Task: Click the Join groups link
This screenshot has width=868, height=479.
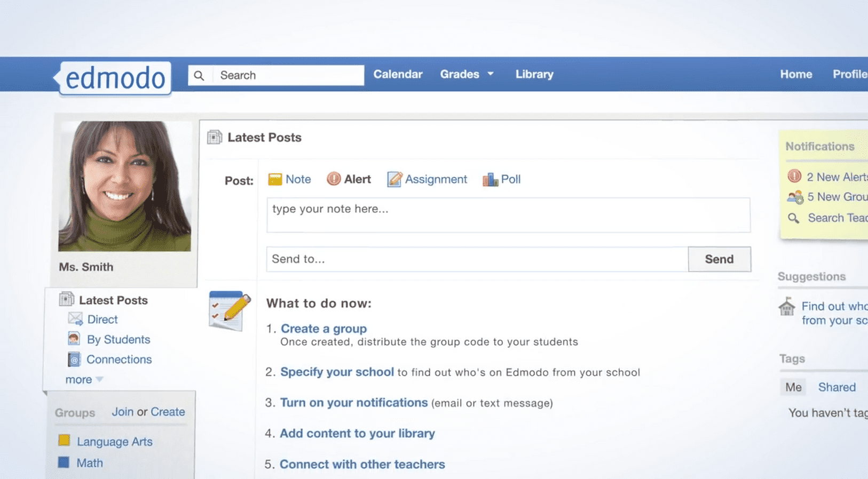Action: pyautogui.click(x=122, y=412)
